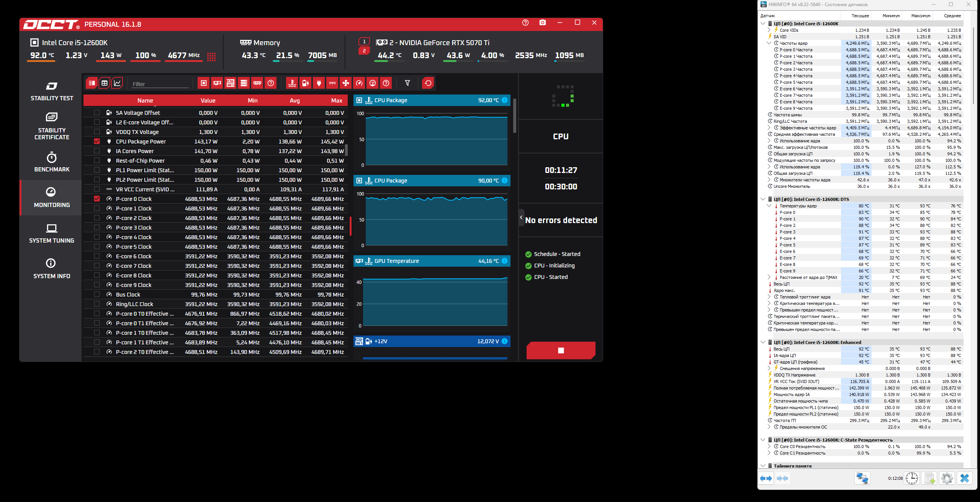This screenshot has height=502, width=980.
Task: Uncheck the CPU Package Power checkbox
Action: tap(97, 142)
